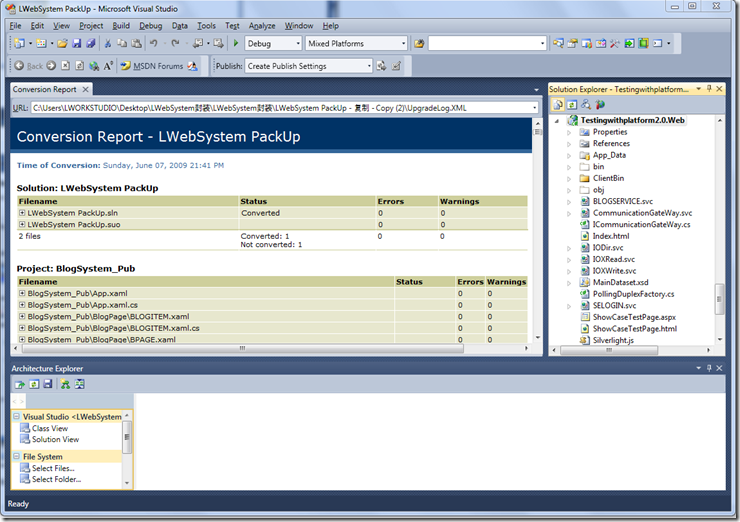
Task: Expand the ClientBin folder node
Action: (569, 179)
